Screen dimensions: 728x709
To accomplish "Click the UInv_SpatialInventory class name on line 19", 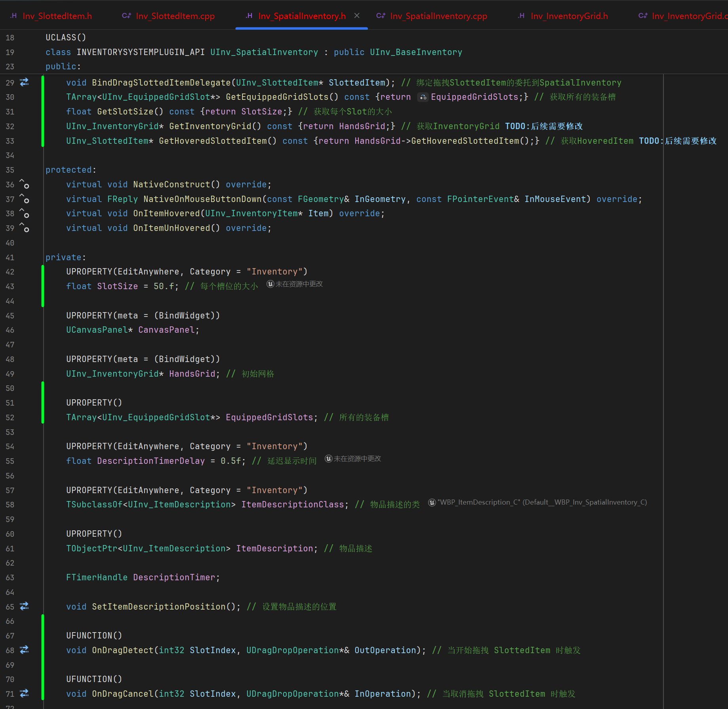I will point(264,52).
